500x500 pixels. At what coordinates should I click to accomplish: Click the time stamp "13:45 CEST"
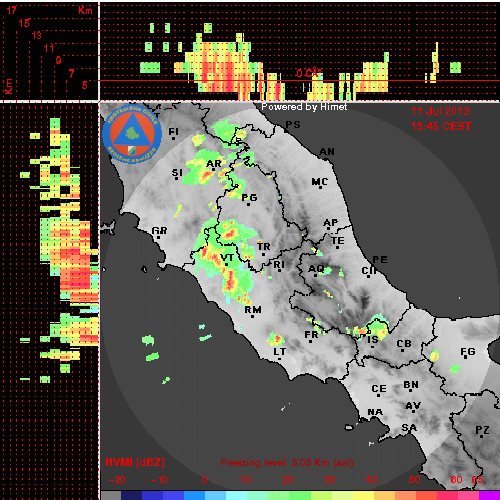(441, 126)
